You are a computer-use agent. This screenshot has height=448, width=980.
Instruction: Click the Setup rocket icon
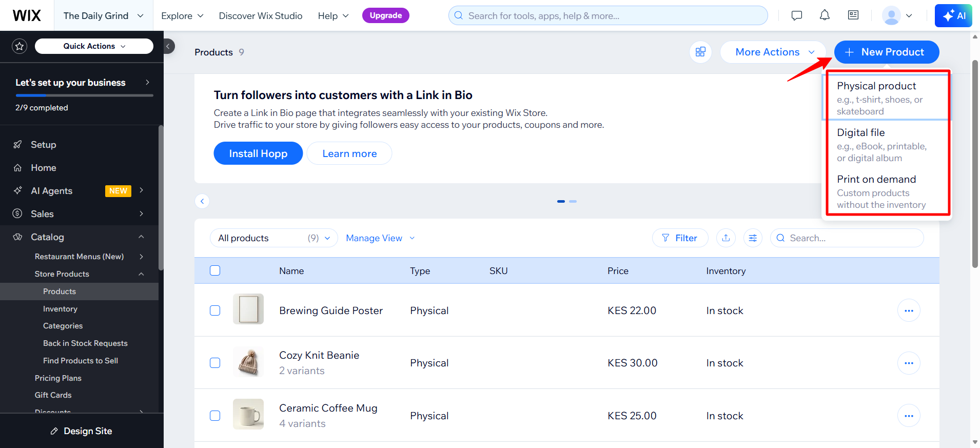(17, 145)
